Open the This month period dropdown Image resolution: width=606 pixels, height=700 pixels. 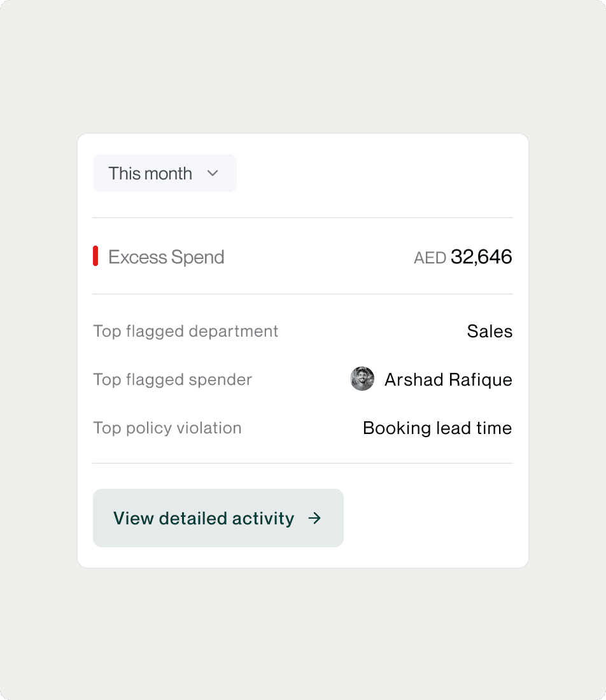(164, 173)
